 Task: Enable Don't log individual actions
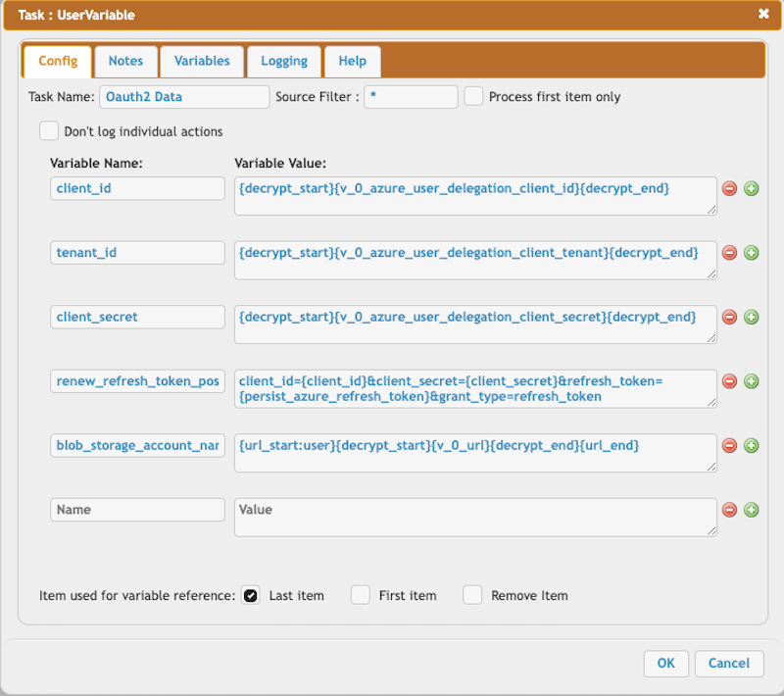click(49, 131)
